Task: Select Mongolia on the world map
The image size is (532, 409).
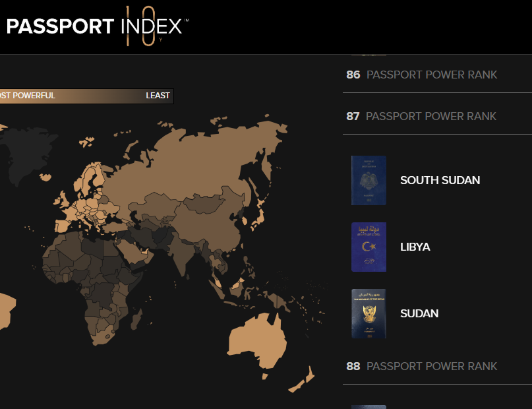Action: pyautogui.click(x=204, y=204)
